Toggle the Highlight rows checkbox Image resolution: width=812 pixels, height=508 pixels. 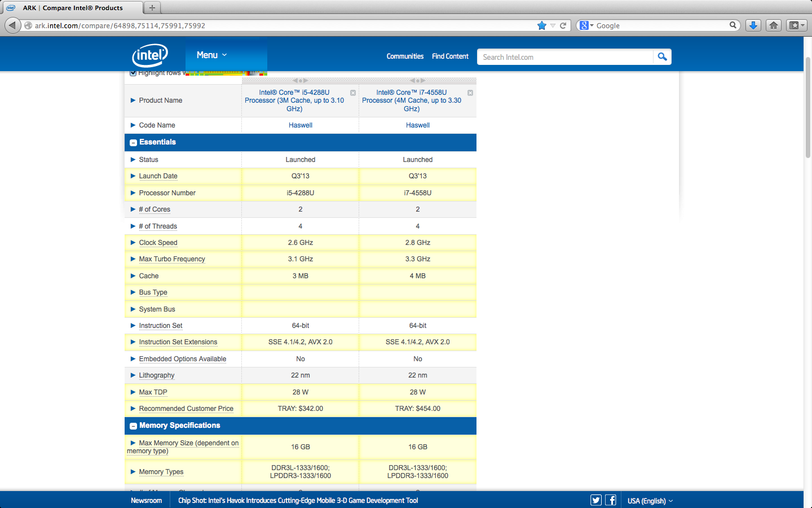click(x=133, y=73)
